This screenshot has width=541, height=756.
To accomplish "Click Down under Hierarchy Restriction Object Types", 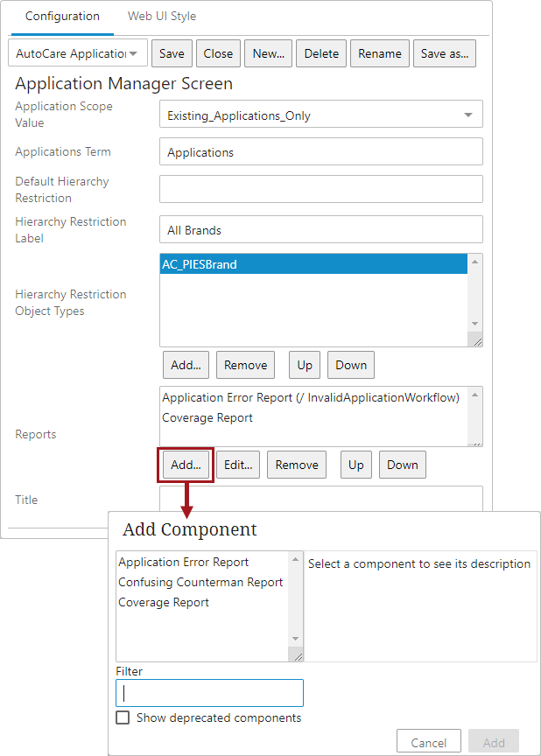I will point(351,365).
